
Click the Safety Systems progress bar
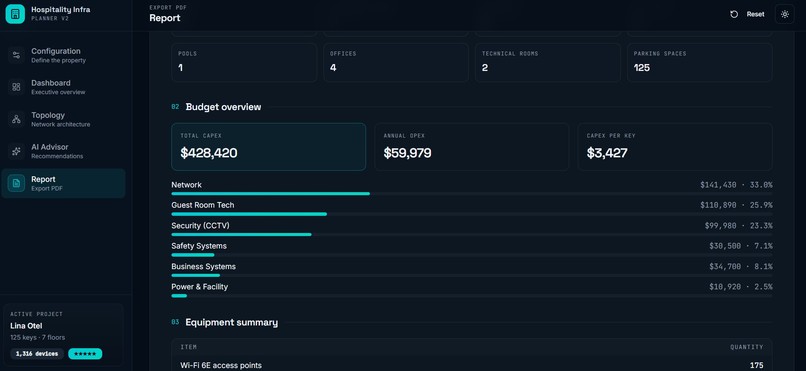[471, 255]
